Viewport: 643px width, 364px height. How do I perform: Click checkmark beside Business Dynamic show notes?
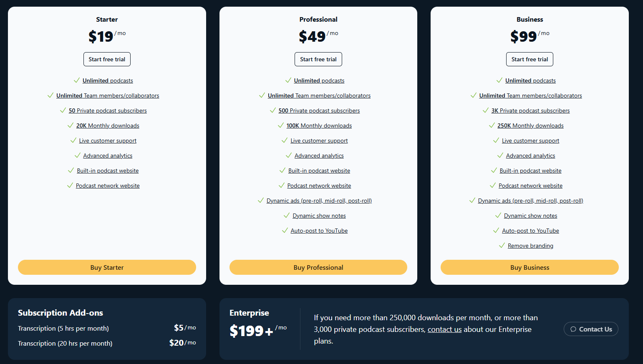pyautogui.click(x=498, y=215)
